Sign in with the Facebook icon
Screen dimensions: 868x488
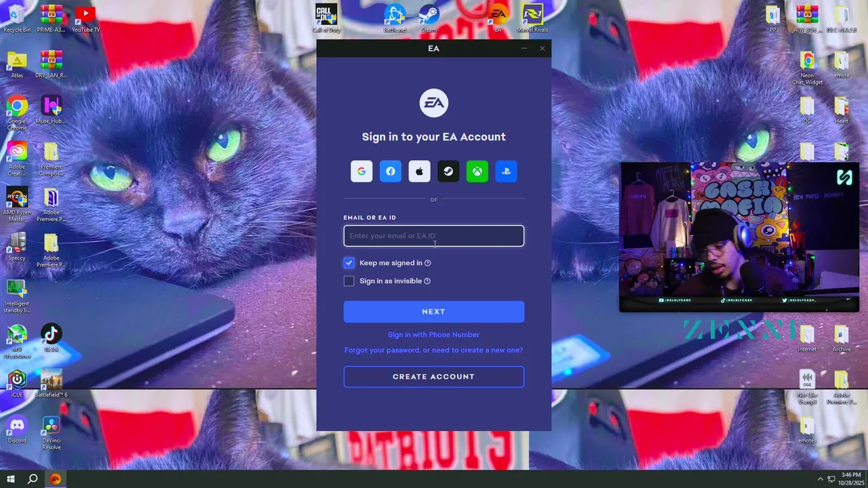[x=391, y=171]
